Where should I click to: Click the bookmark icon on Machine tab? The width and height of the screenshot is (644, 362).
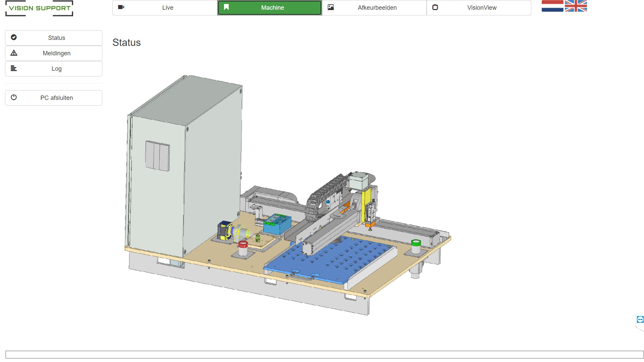tap(226, 7)
